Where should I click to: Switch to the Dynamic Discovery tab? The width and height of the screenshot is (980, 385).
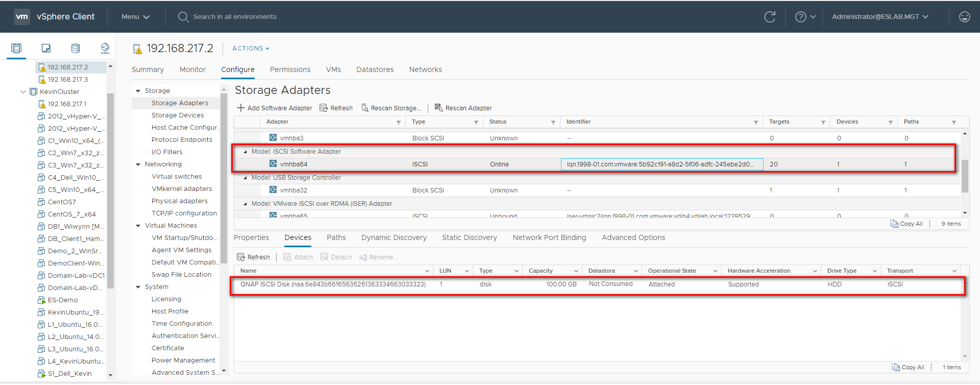click(x=394, y=237)
